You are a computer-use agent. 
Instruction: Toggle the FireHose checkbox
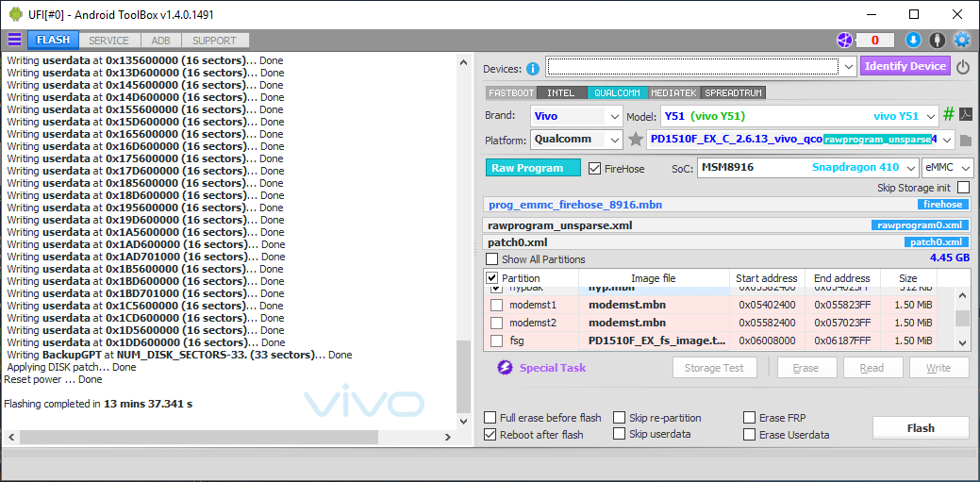click(x=594, y=168)
